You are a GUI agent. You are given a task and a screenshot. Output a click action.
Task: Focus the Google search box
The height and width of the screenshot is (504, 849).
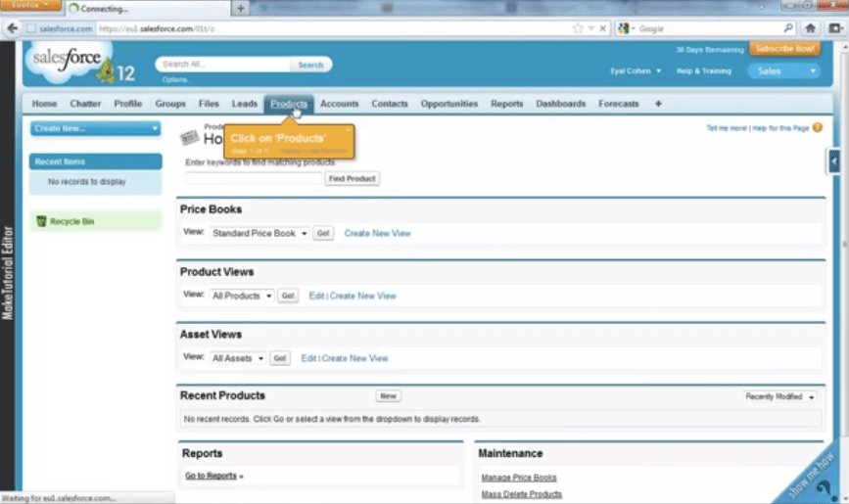click(708, 28)
